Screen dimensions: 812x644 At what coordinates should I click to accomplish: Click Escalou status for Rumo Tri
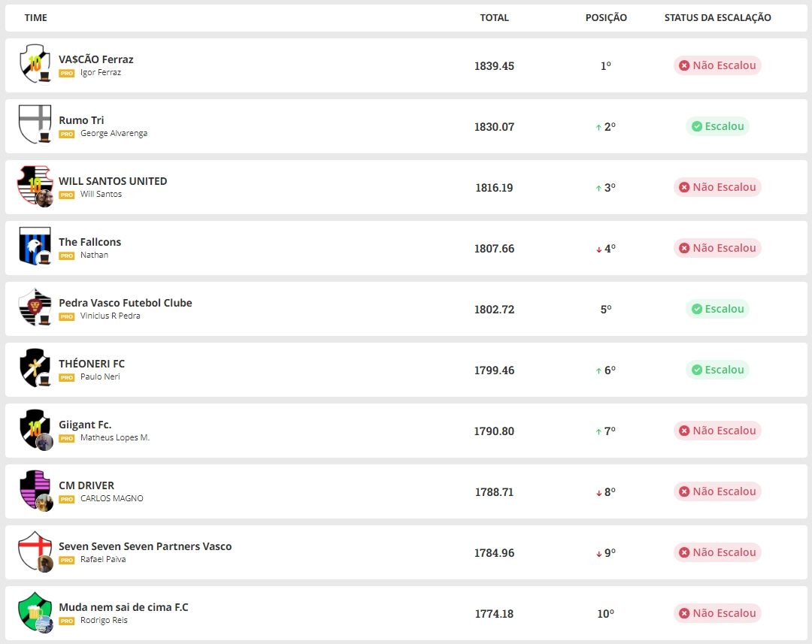(717, 126)
